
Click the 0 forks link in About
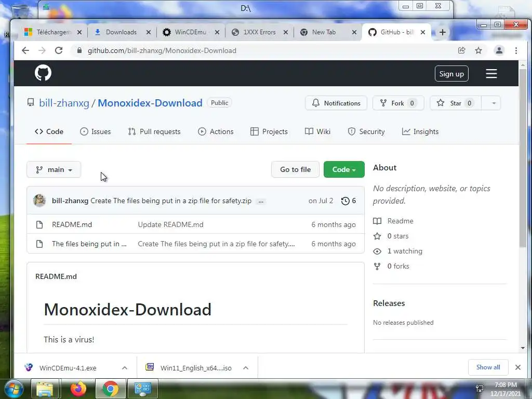pyautogui.click(x=398, y=267)
